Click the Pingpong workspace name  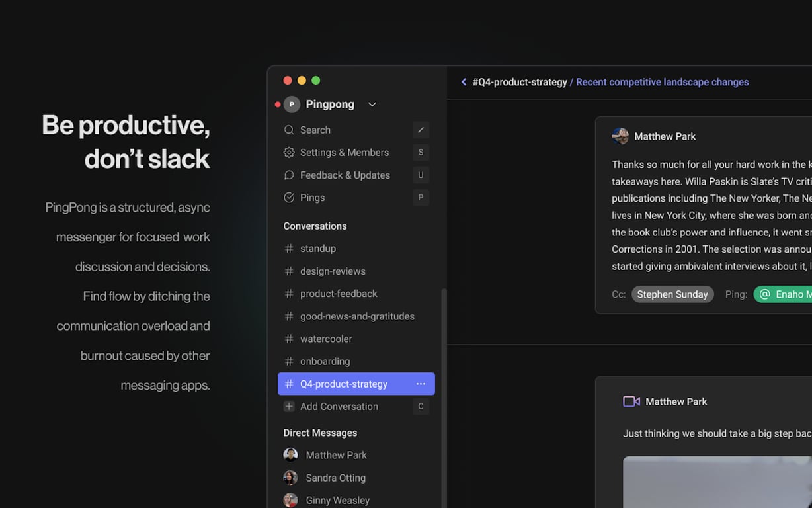(330, 105)
